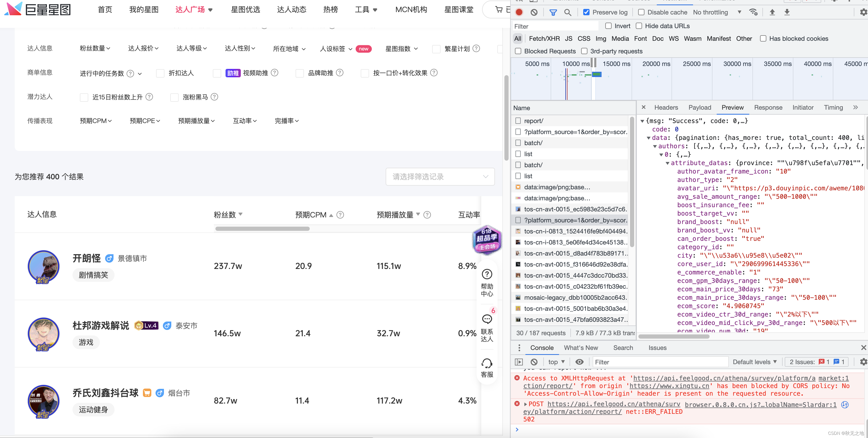Check the 折扣达人 checkbox
This screenshot has width=868, height=438.
[x=161, y=73]
